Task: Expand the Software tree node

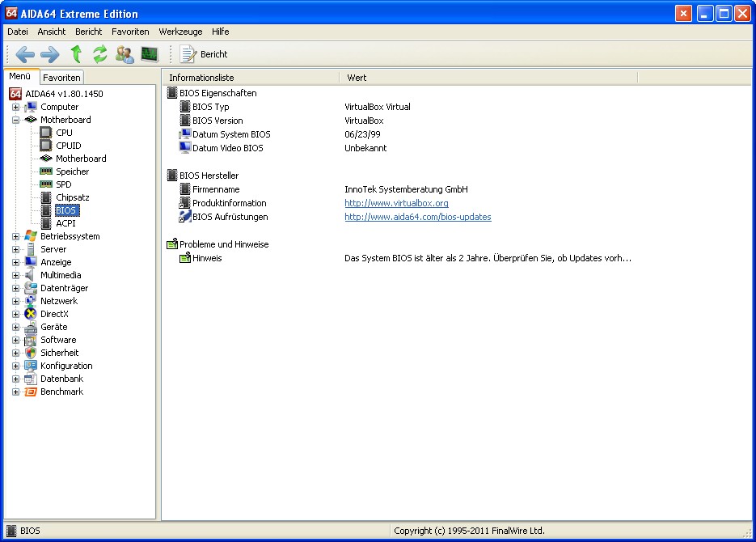Action: point(16,340)
